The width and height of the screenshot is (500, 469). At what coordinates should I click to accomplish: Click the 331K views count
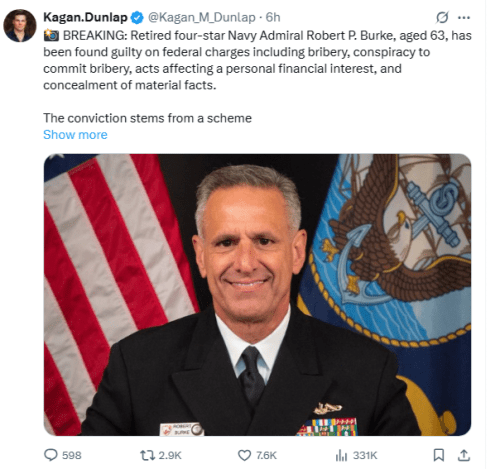pyautogui.click(x=365, y=455)
